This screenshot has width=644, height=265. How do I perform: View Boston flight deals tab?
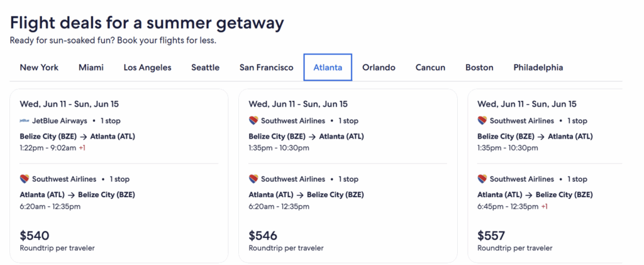tap(479, 67)
